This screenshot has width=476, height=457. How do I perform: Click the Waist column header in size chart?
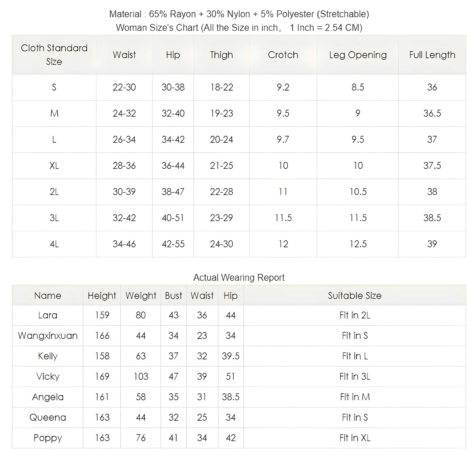(124, 55)
